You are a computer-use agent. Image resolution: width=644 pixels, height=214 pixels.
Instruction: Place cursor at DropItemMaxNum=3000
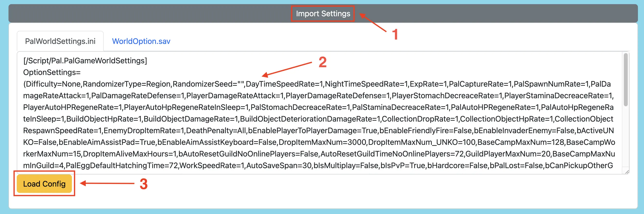tap(322, 142)
